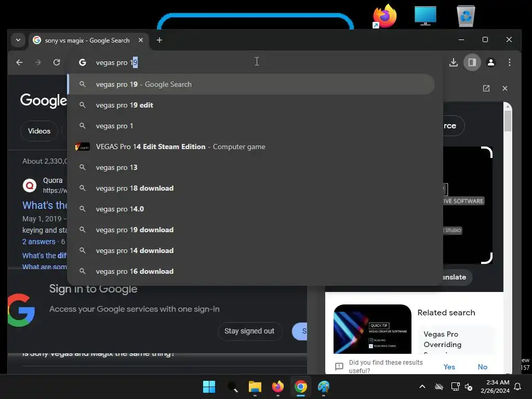Image resolution: width=532 pixels, height=399 pixels.
Task: Click 'Stay signed out' button
Action: [249, 331]
